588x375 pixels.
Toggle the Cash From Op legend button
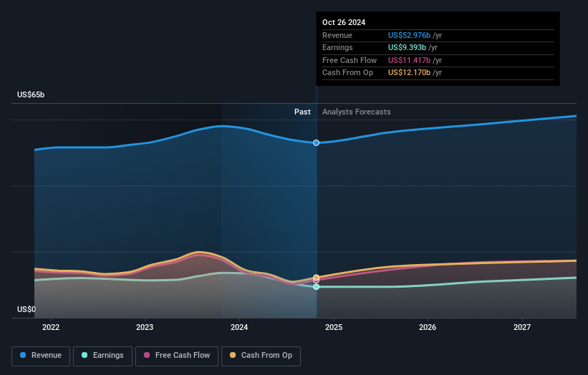(x=261, y=356)
